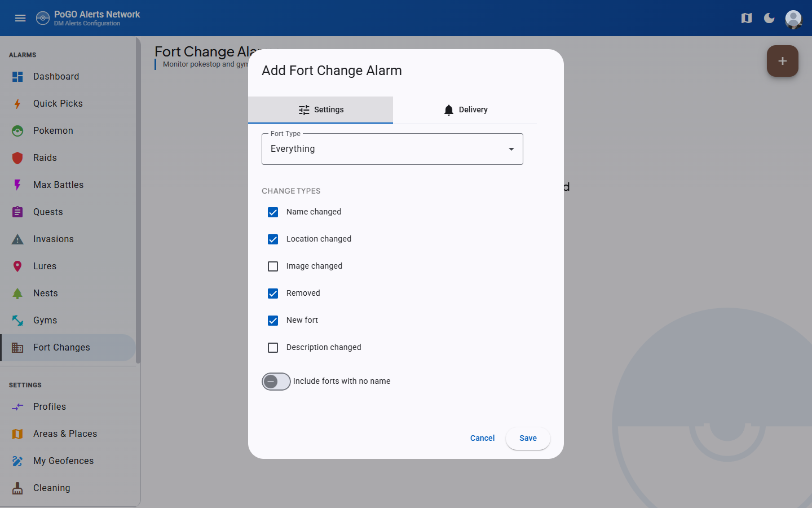Cancel the Add Fort Change Alarm dialog
812x508 pixels.
(482, 438)
